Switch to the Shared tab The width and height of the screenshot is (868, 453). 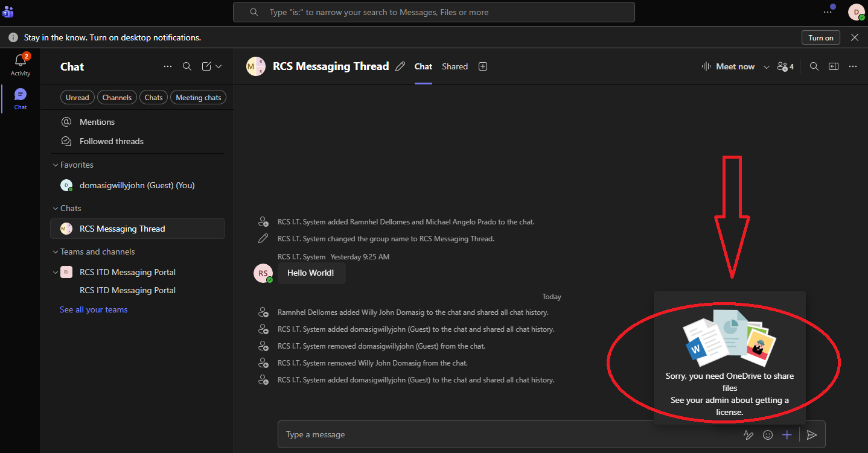(x=455, y=66)
